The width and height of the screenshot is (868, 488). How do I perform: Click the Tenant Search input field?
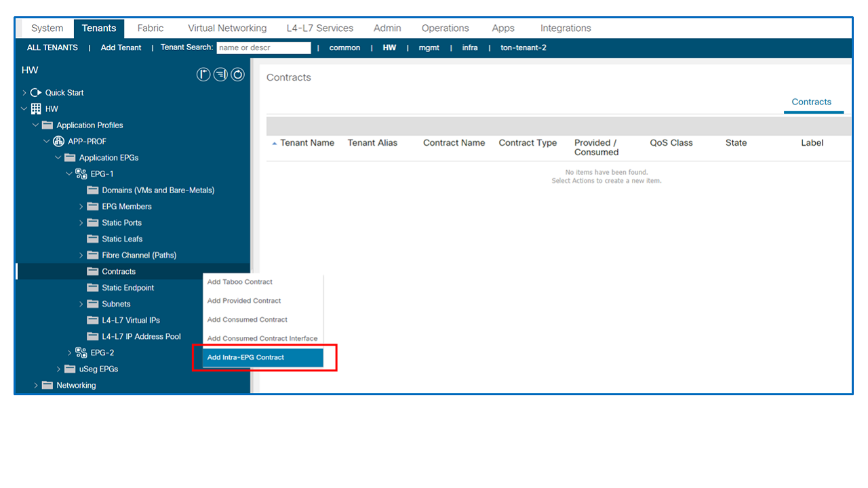pos(264,48)
